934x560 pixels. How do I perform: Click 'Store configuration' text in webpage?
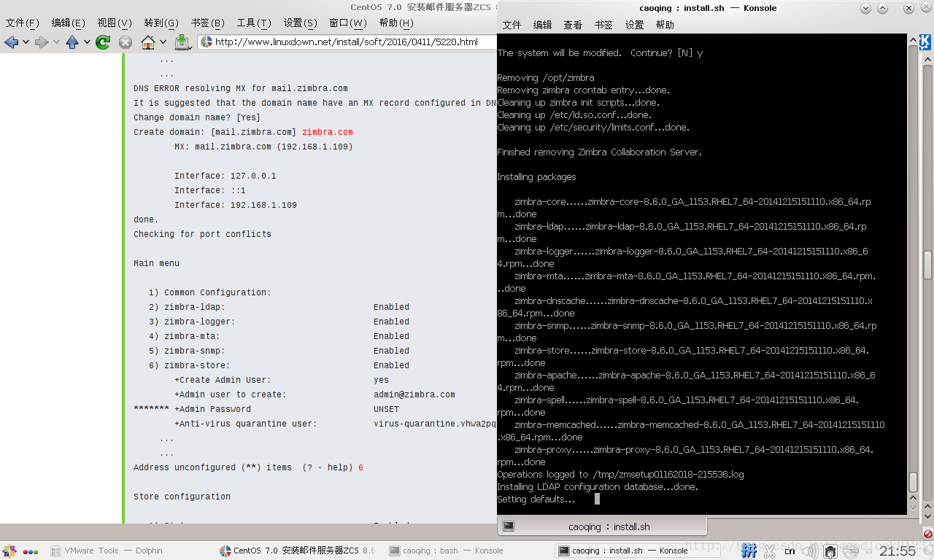tap(182, 497)
